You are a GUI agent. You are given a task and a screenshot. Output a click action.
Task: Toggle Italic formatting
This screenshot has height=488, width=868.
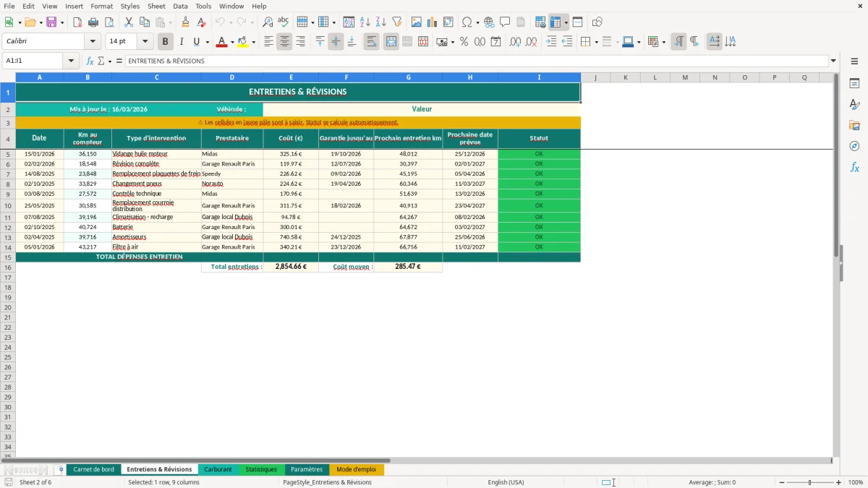[182, 42]
